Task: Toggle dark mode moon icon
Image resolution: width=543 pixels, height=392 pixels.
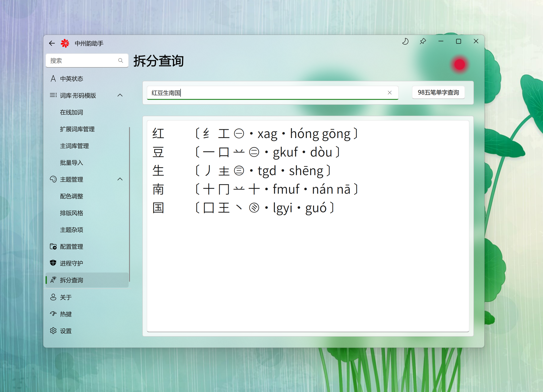Action: coord(405,41)
